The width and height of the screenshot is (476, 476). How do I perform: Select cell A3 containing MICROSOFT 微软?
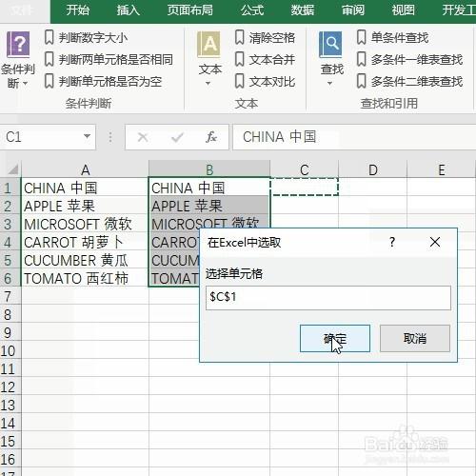(85, 224)
